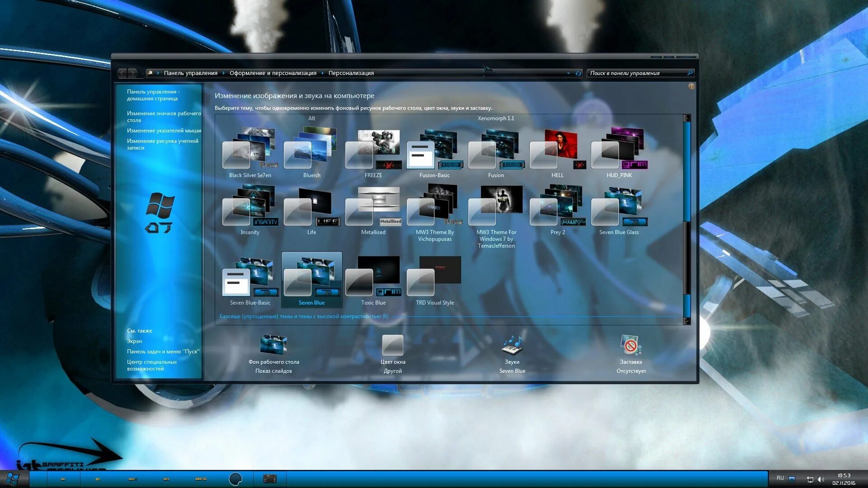The image size is (868, 488).
Task: Click the help question mark icon
Action: (x=691, y=86)
